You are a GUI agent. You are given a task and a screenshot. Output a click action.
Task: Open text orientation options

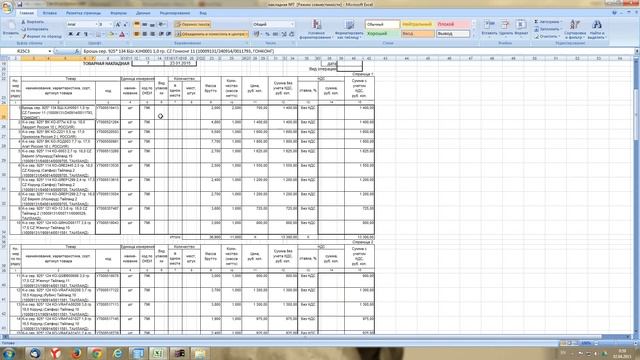click(x=162, y=24)
